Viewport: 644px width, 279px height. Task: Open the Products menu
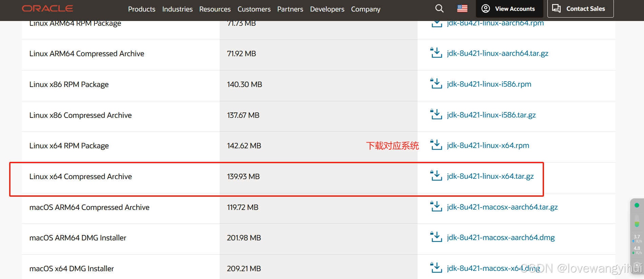(142, 9)
